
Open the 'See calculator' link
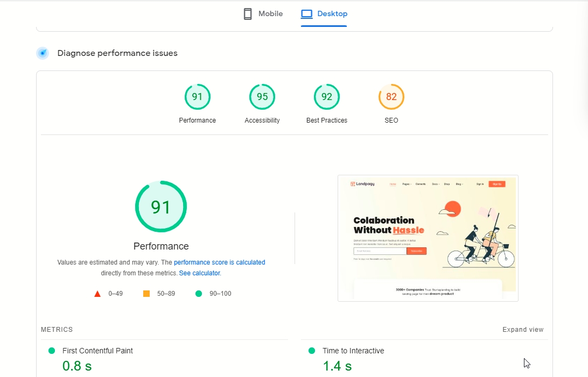point(199,273)
